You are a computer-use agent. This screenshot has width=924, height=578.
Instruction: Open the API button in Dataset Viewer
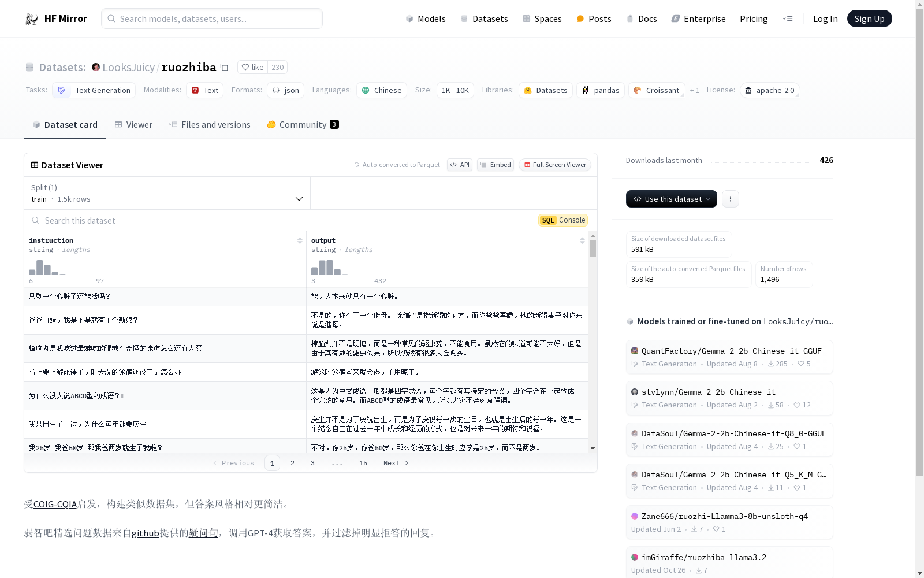[460, 165]
